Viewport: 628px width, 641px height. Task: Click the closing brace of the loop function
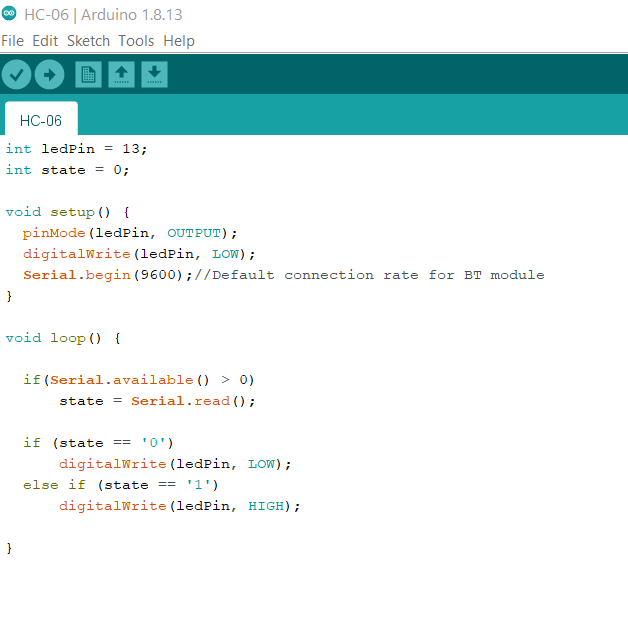click(x=9, y=548)
